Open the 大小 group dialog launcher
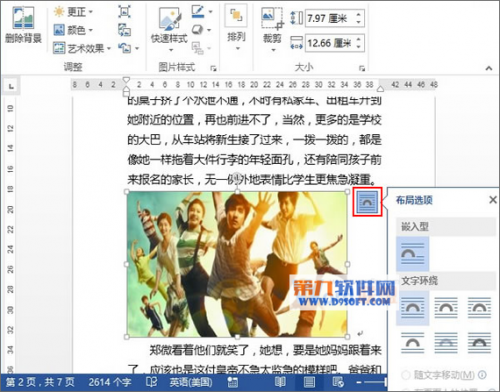500x392 pixels. [x=362, y=68]
